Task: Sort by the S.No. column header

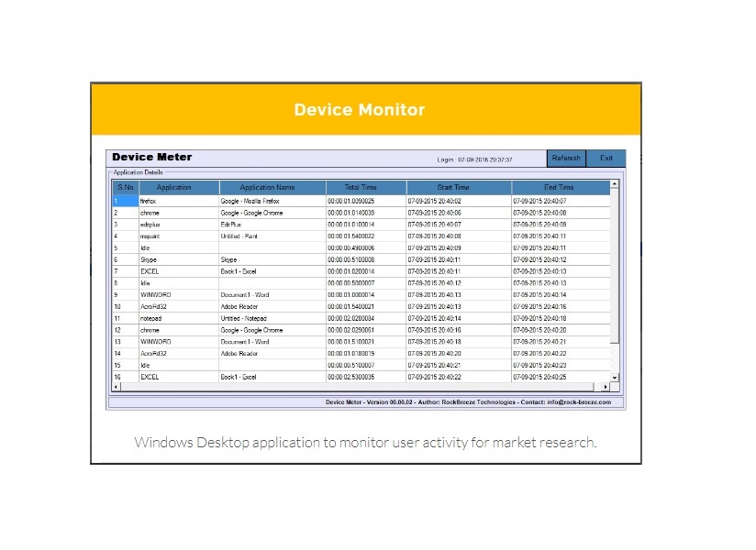Action: (125, 188)
